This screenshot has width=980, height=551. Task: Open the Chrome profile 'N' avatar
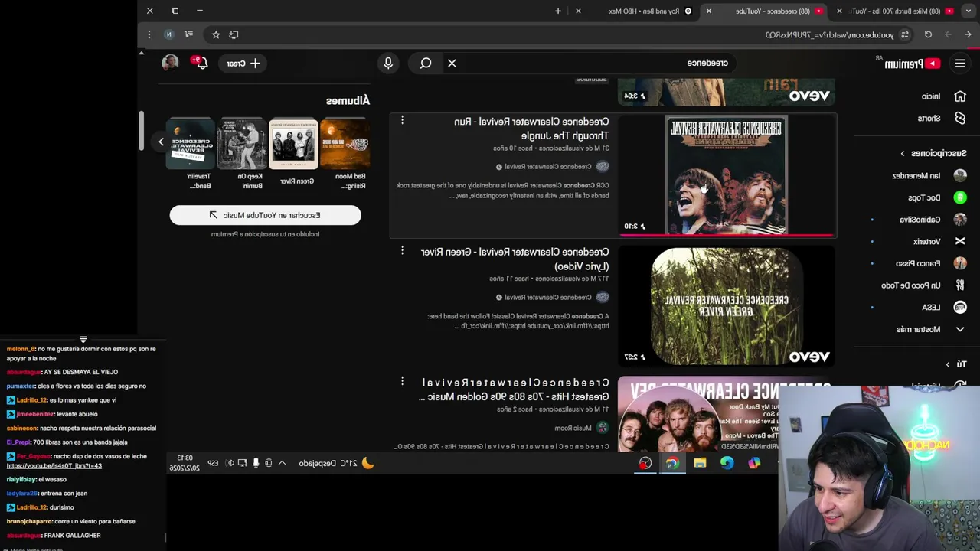pos(169,34)
